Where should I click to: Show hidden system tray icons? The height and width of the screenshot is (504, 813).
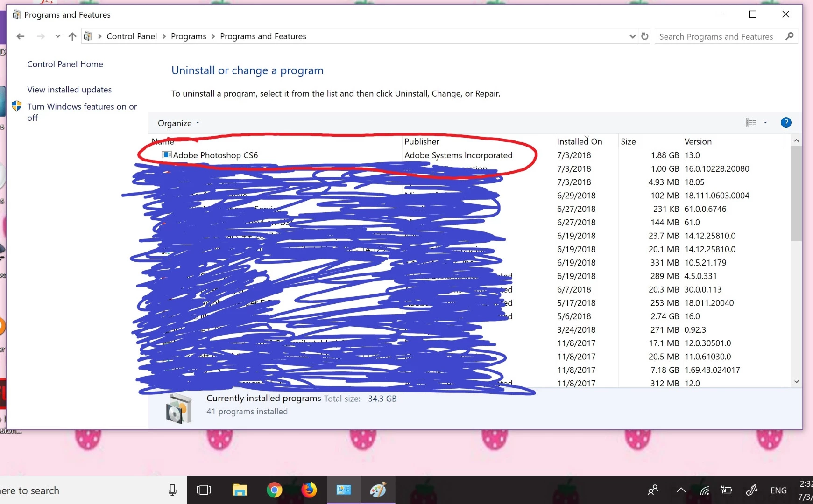[681, 490]
